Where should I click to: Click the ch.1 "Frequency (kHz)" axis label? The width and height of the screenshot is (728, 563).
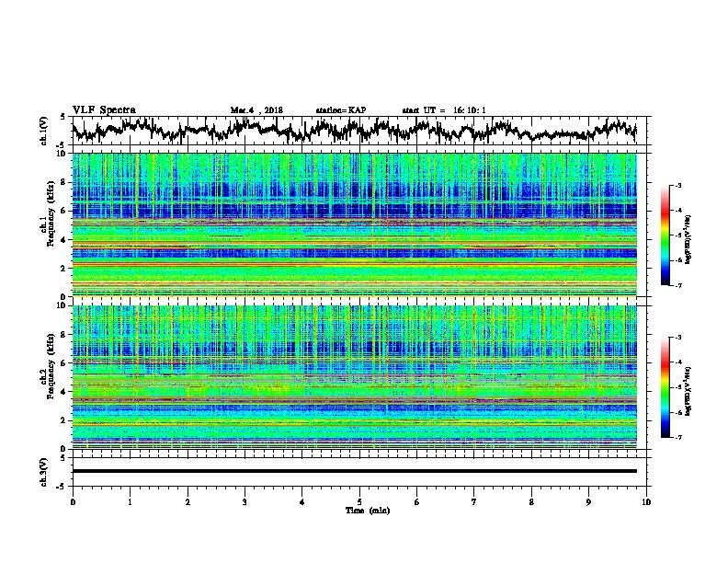tap(51, 213)
